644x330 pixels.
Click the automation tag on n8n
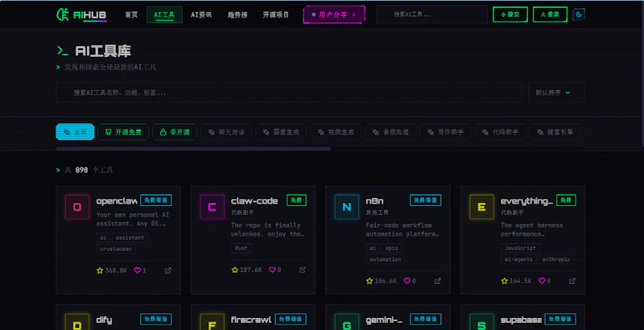coord(386,259)
